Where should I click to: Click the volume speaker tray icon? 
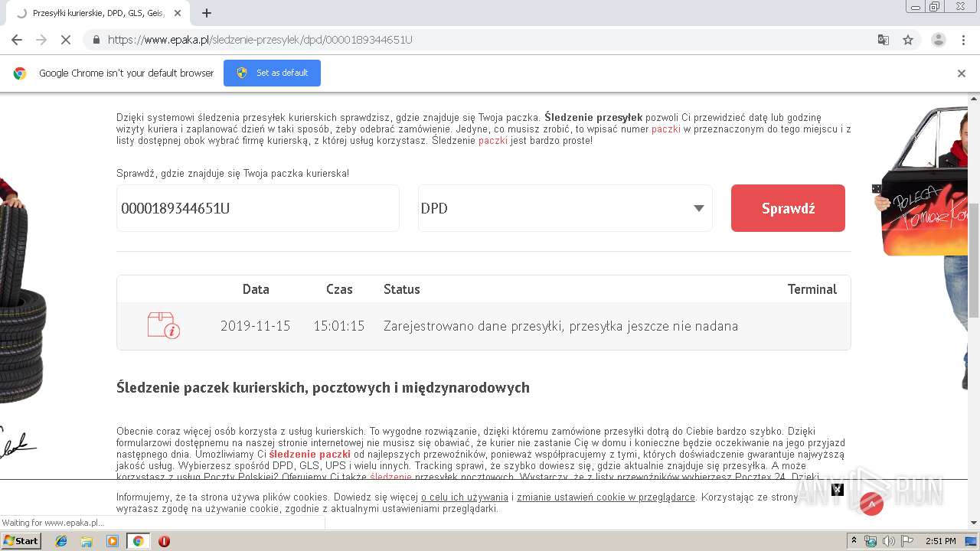tap(888, 541)
